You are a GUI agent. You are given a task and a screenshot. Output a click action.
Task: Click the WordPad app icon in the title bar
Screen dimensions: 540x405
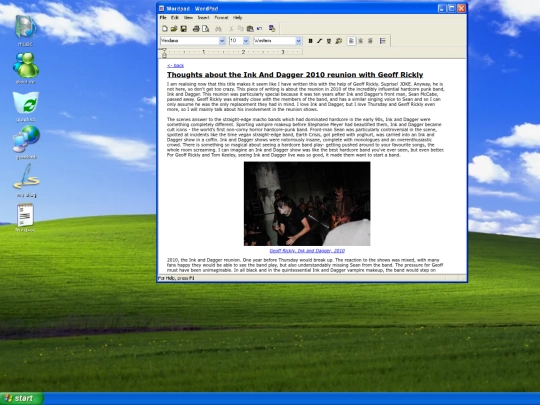tap(162, 8)
